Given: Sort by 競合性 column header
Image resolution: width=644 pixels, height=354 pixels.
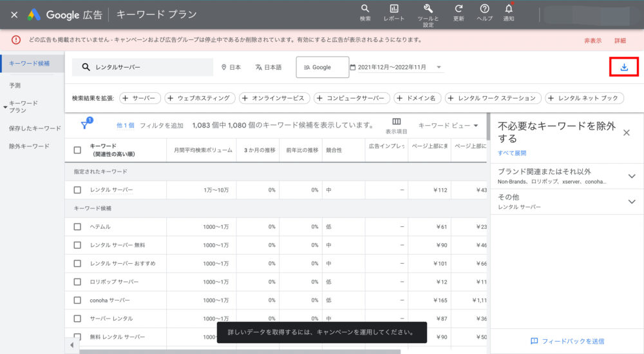Looking at the screenshot, I should click(x=334, y=150).
